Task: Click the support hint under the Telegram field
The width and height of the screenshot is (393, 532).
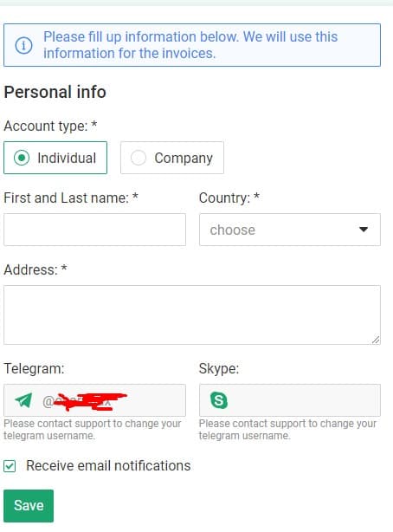Action: pyautogui.click(x=93, y=430)
